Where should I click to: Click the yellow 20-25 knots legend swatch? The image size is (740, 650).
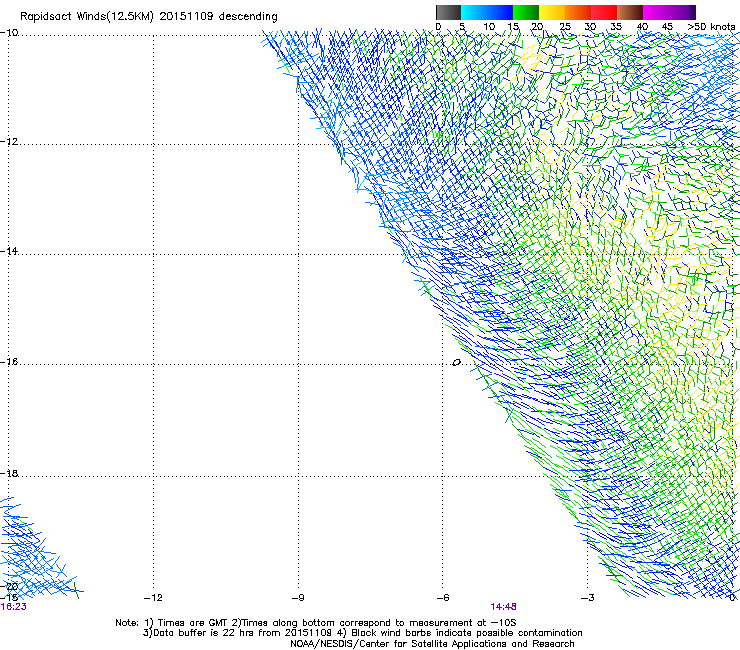552,12
